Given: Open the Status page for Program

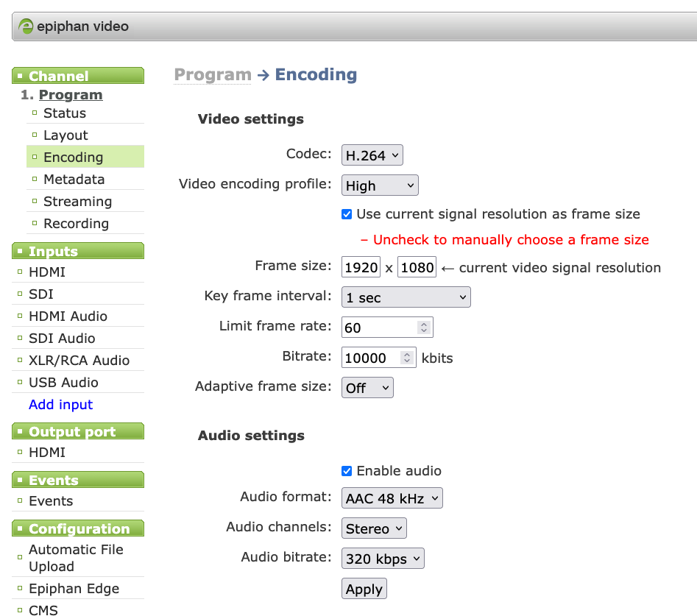Looking at the screenshot, I should click(65, 113).
